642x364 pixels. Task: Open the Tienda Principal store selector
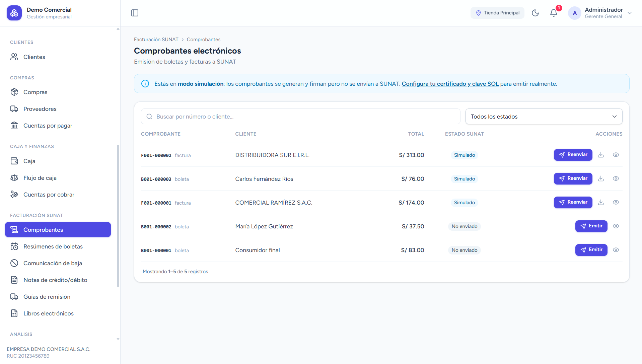[497, 13]
